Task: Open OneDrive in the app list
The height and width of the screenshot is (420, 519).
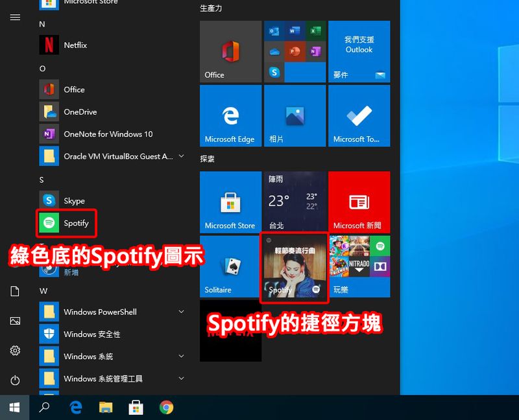Action: click(111, 111)
